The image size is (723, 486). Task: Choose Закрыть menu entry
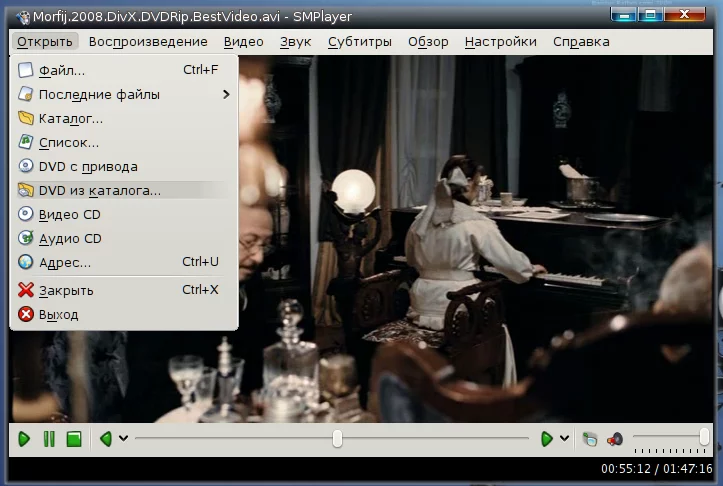tap(124, 290)
